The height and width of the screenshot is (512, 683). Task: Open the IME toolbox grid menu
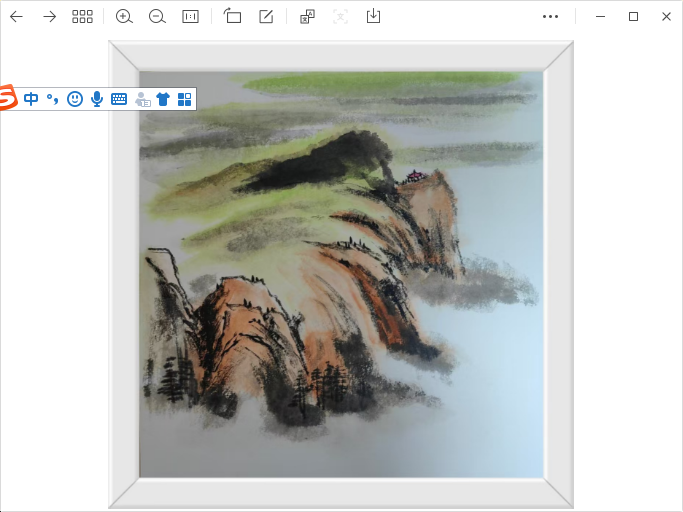[184, 99]
